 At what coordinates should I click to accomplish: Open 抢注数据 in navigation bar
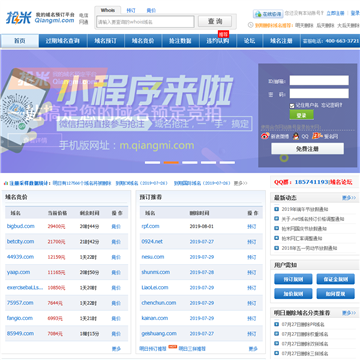(180, 41)
